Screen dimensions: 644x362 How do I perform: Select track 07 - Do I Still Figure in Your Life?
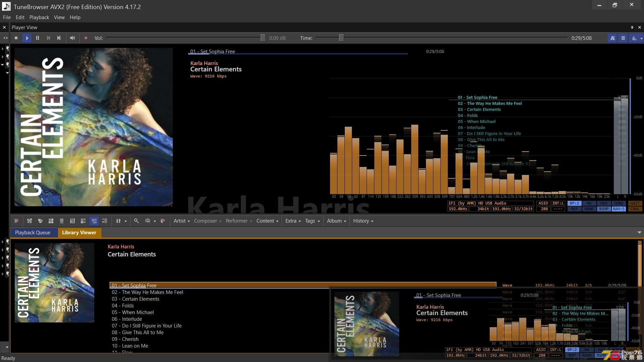(147, 326)
